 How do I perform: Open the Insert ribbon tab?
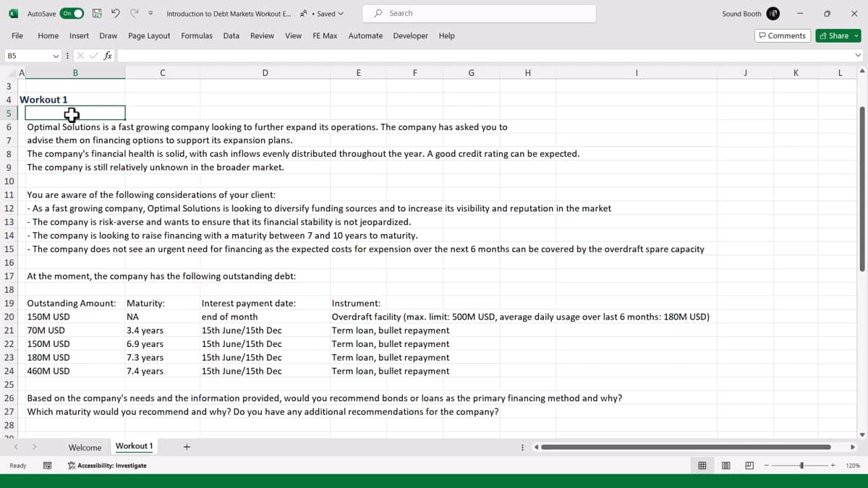(79, 35)
